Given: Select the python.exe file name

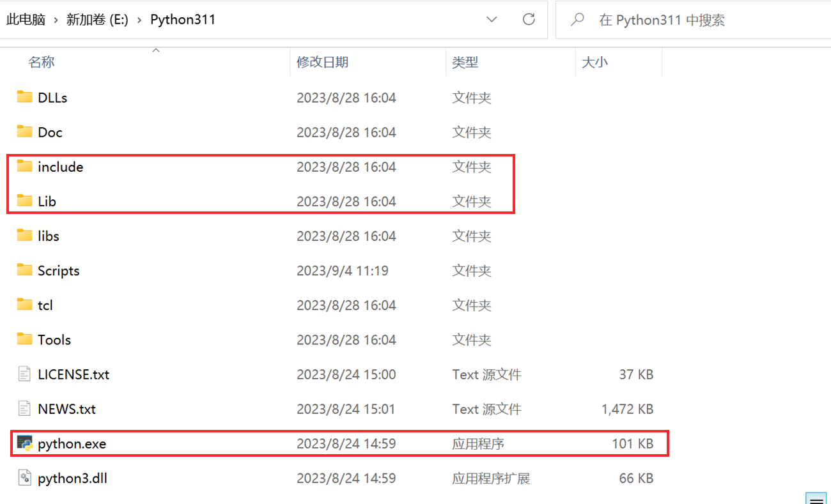Looking at the screenshot, I should pos(72,443).
